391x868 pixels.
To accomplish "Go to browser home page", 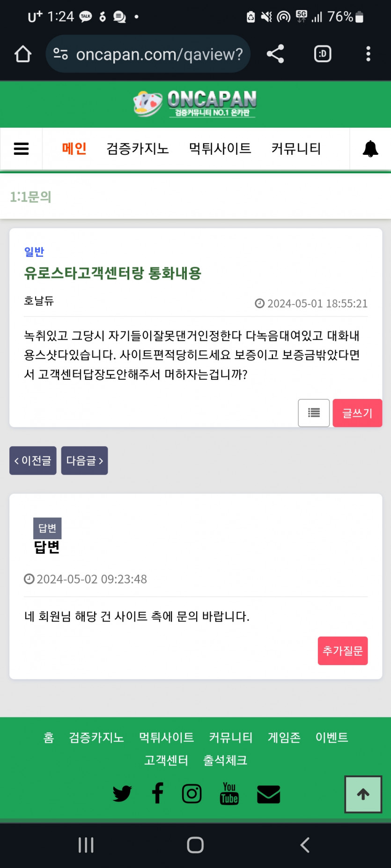I will tap(22, 54).
